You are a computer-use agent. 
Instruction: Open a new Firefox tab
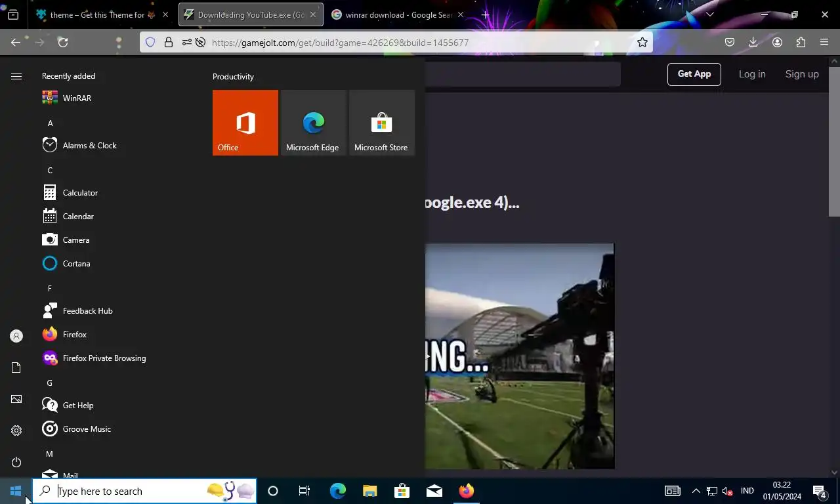pyautogui.click(x=486, y=14)
